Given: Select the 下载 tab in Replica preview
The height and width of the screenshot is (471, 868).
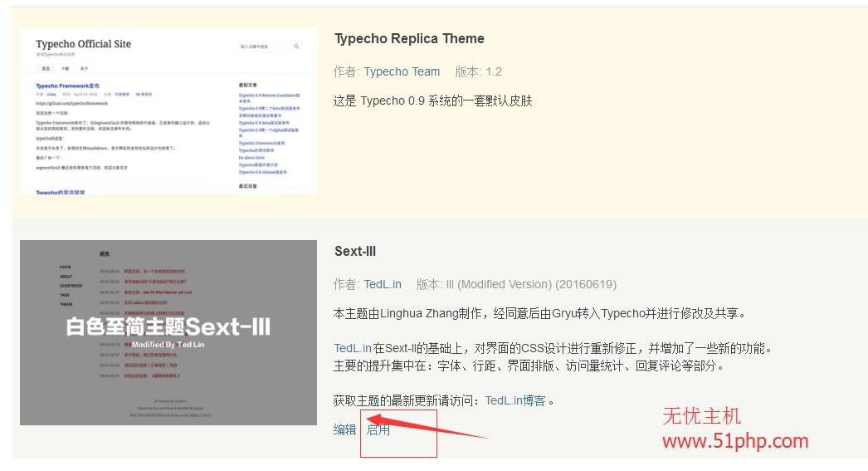Looking at the screenshot, I should click(x=65, y=68).
